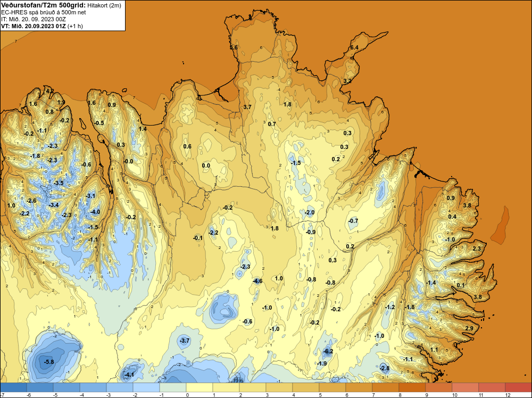Click the temperature value 3.2
The height and width of the screenshot is (398, 532).
tap(347, 81)
